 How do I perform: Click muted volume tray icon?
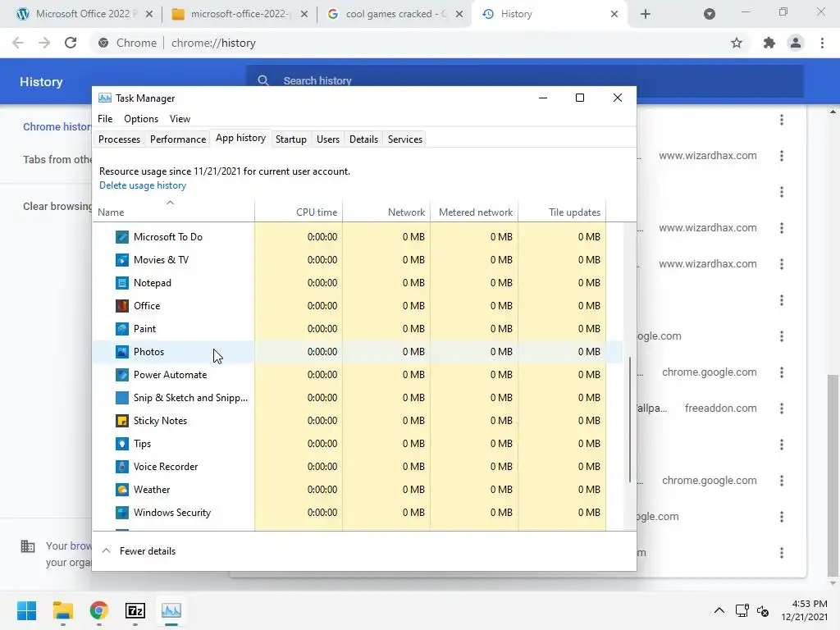tap(763, 610)
